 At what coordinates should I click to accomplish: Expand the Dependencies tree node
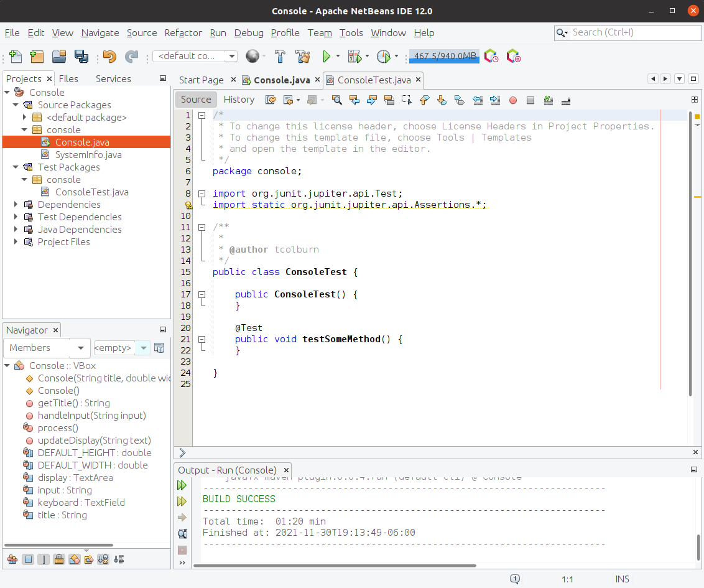(16, 205)
